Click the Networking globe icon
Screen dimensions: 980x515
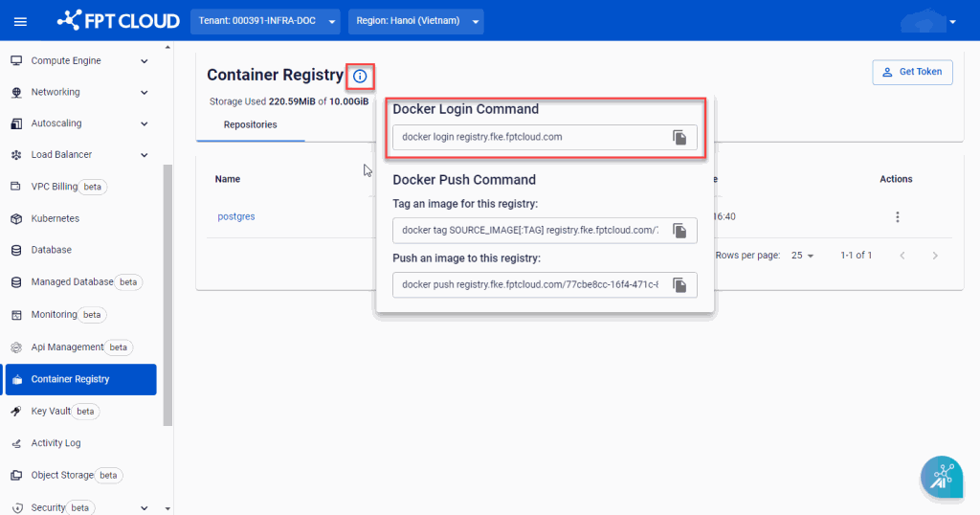[x=17, y=93]
